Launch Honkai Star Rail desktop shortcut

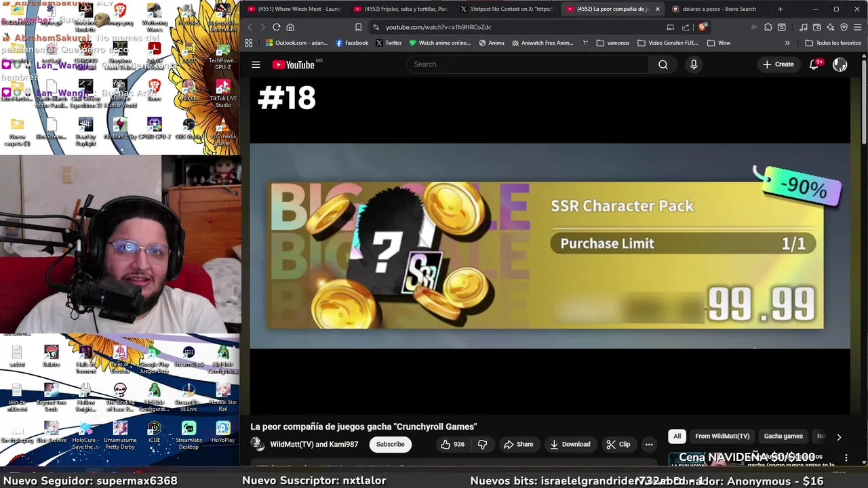coord(223,396)
